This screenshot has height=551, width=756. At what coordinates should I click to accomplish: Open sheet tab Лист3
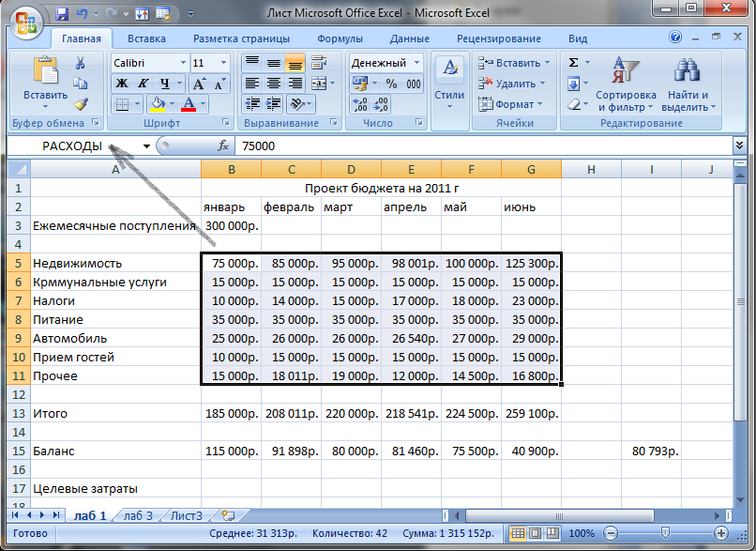[186, 515]
